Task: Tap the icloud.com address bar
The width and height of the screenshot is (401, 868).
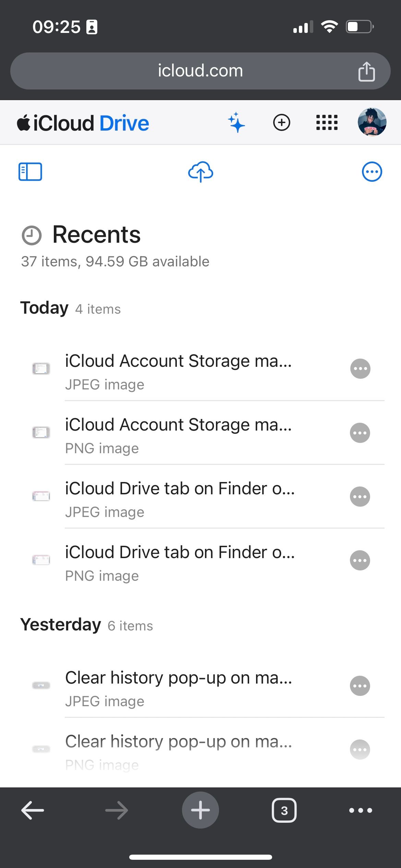Action: pos(200,71)
